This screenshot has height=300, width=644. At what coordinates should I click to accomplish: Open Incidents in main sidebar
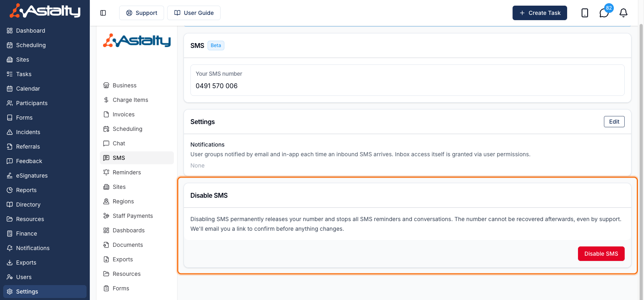pos(45,132)
